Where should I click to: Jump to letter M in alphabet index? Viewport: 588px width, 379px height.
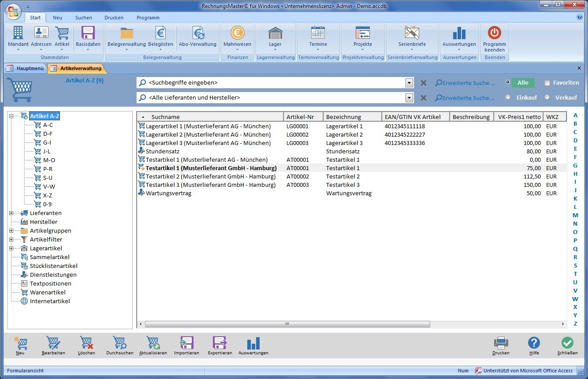click(575, 215)
